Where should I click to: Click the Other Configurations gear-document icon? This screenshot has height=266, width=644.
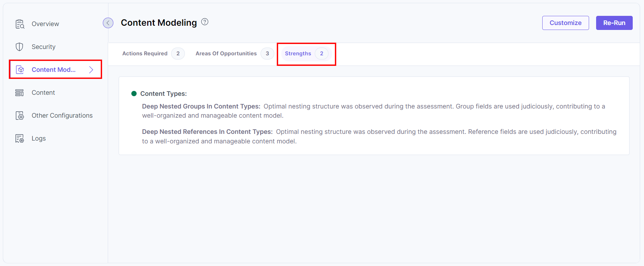click(x=20, y=116)
